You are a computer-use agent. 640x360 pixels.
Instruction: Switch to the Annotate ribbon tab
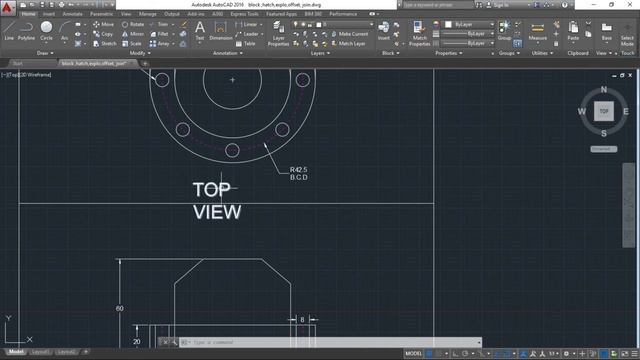click(x=72, y=14)
